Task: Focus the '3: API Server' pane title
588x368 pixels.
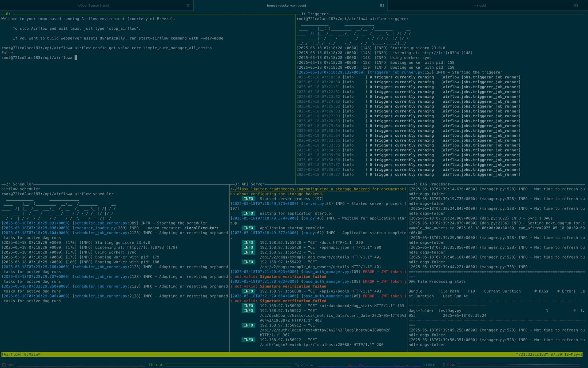Action: click(249, 184)
